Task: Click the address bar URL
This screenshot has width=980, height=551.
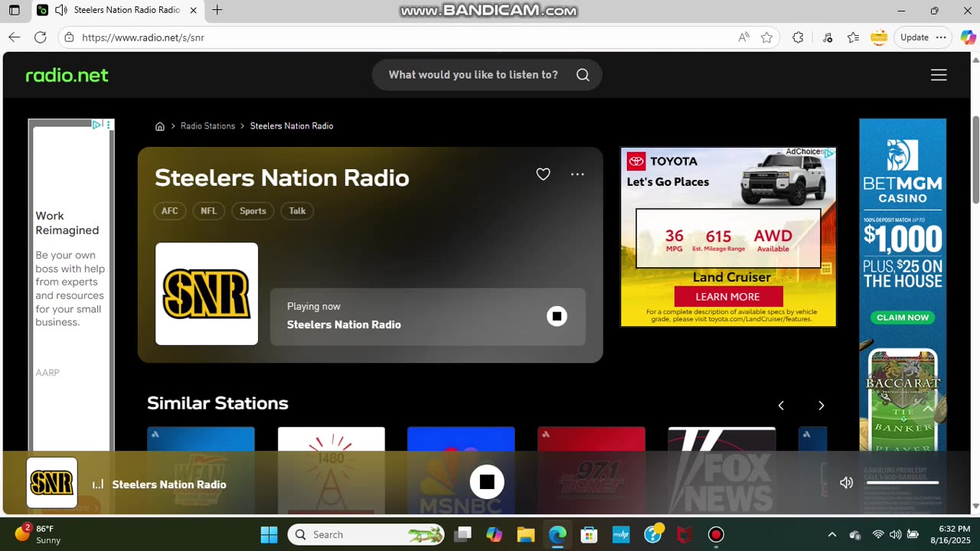Action: (x=143, y=37)
